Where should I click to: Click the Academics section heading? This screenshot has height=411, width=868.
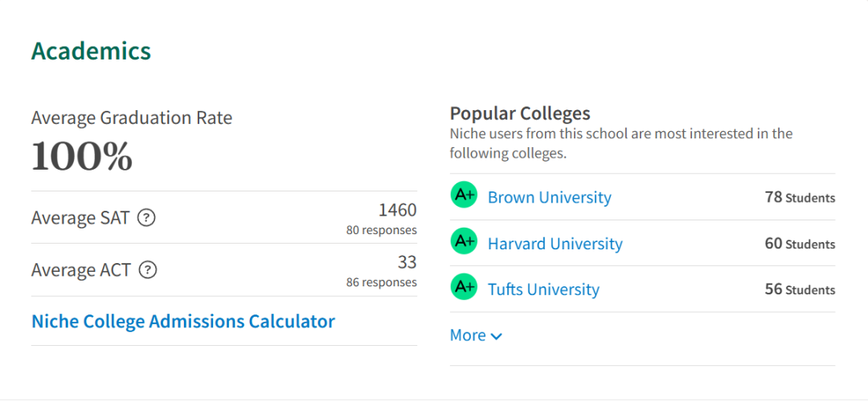(92, 51)
